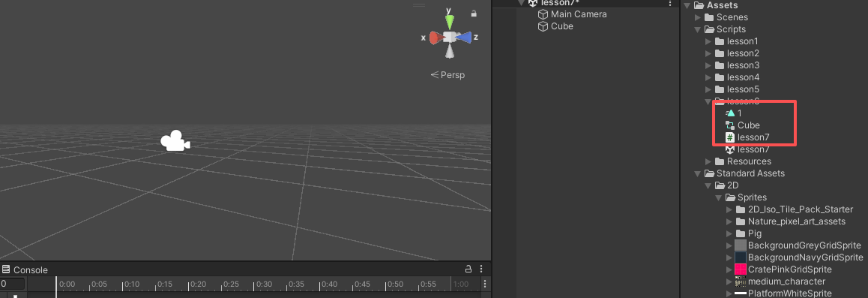Open the timeline ruler three-dot options menu

coord(485,284)
